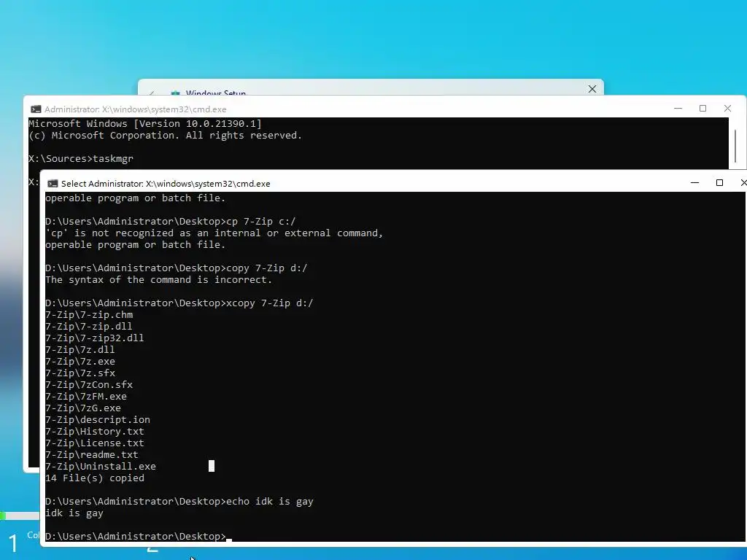Minimize the Select Administrator cmd window

(x=694, y=183)
